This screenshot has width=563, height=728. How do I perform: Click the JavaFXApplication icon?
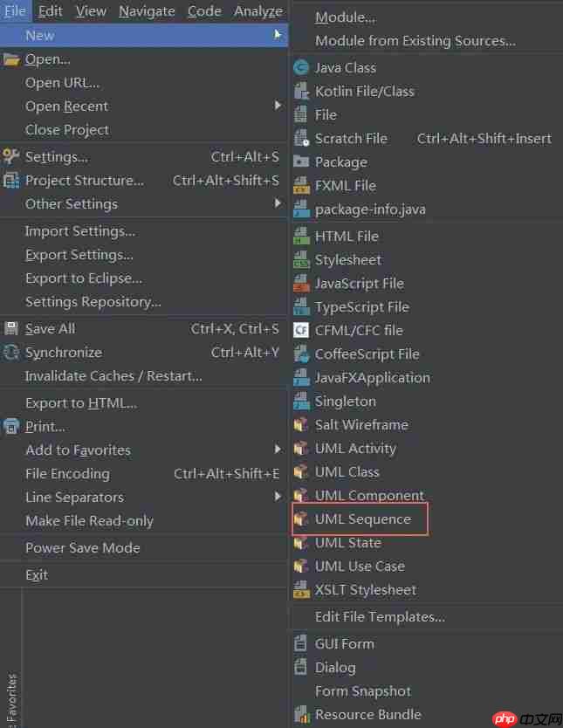(301, 377)
